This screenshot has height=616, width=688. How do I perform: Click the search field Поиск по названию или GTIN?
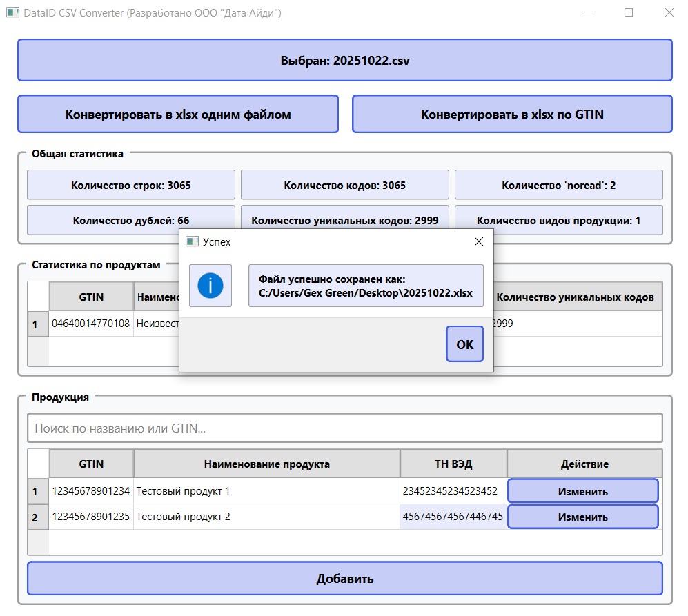pos(344,428)
